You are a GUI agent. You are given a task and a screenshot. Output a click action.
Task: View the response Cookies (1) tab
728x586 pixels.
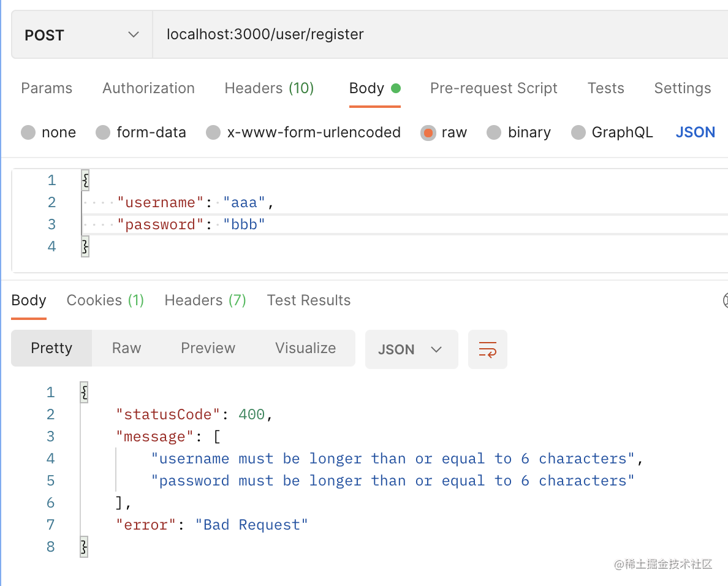105,300
